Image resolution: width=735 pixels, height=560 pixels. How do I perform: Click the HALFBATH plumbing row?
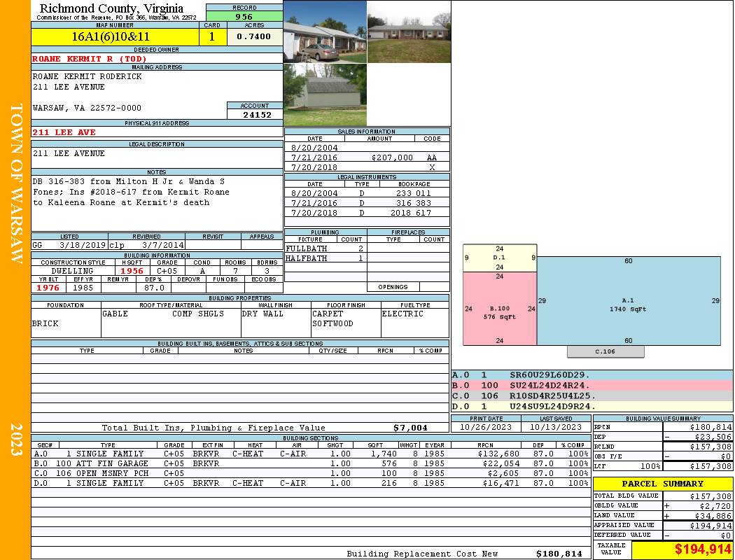[325, 258]
